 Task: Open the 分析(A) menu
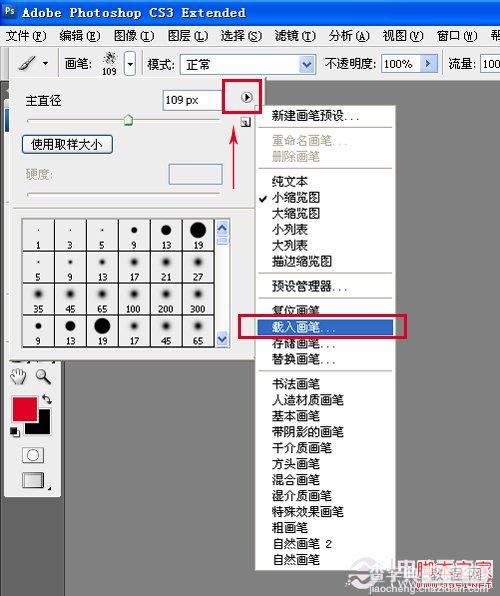click(349, 36)
